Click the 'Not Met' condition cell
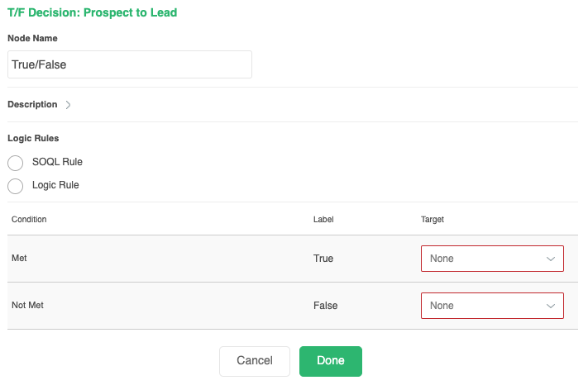Image resolution: width=588 pixels, height=385 pixels. click(27, 306)
